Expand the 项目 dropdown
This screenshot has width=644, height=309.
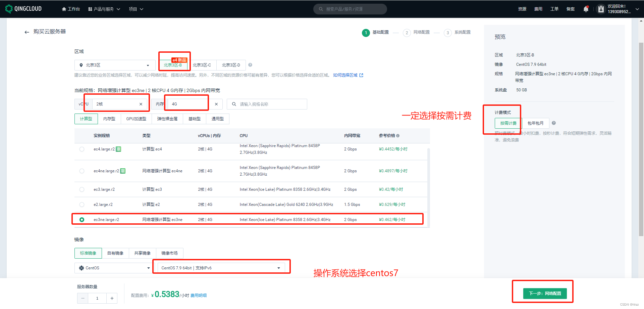(x=136, y=9)
